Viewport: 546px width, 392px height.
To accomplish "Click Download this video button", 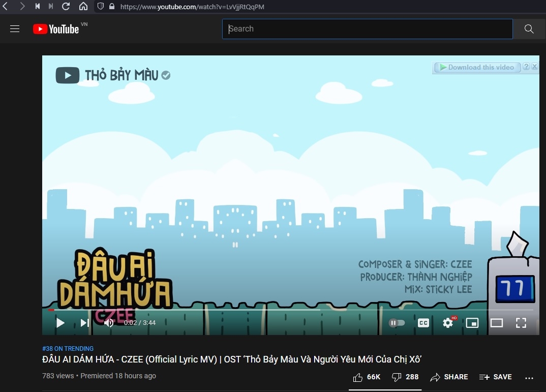I will [477, 67].
